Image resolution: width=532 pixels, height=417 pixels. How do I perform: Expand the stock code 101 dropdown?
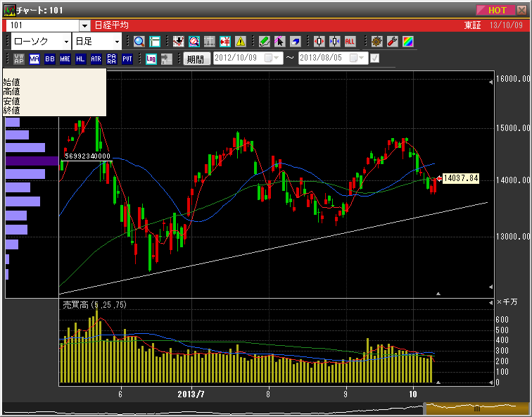84,25
